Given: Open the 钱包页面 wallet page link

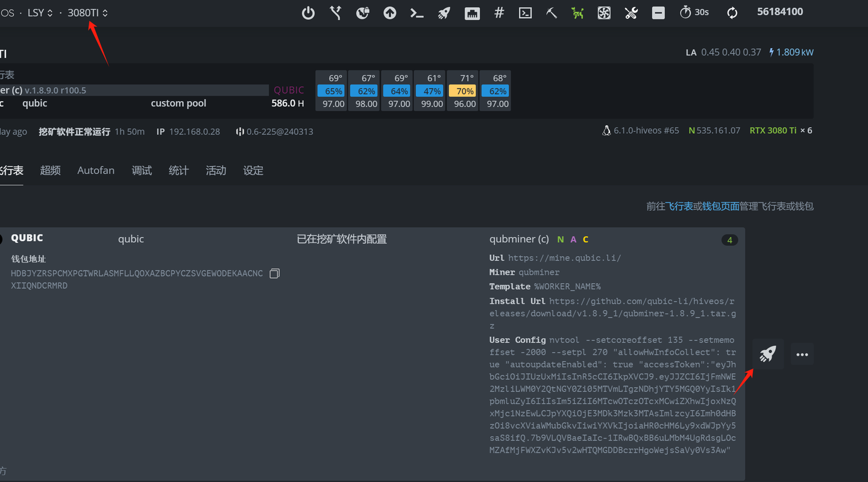Looking at the screenshot, I should pyautogui.click(x=721, y=206).
